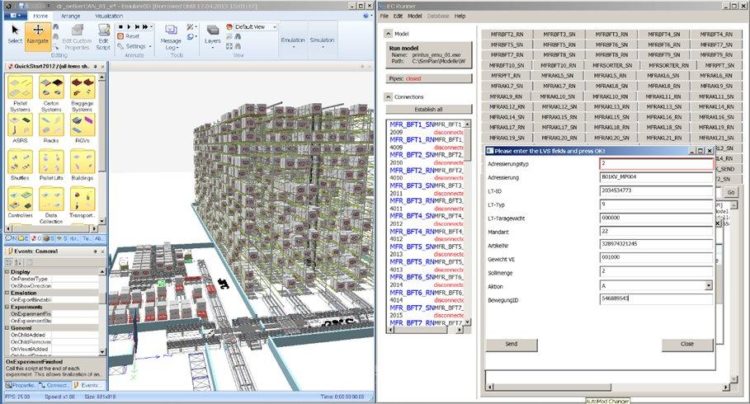Collapse the Display group in Events panel

[7, 272]
